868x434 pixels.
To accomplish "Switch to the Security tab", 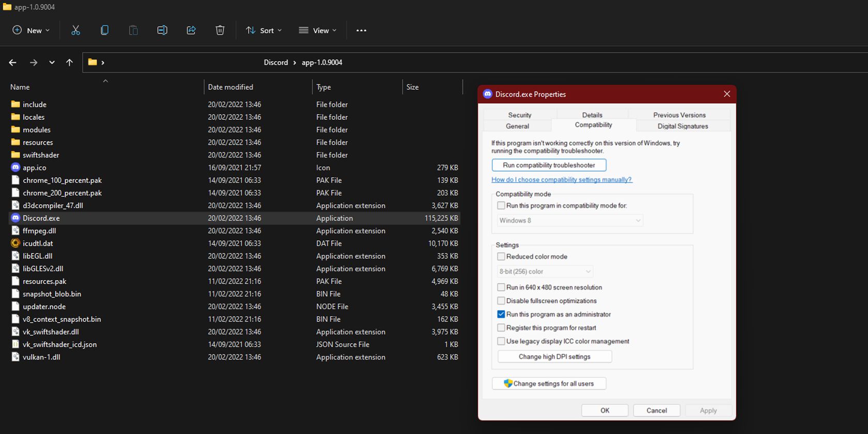I will point(519,115).
